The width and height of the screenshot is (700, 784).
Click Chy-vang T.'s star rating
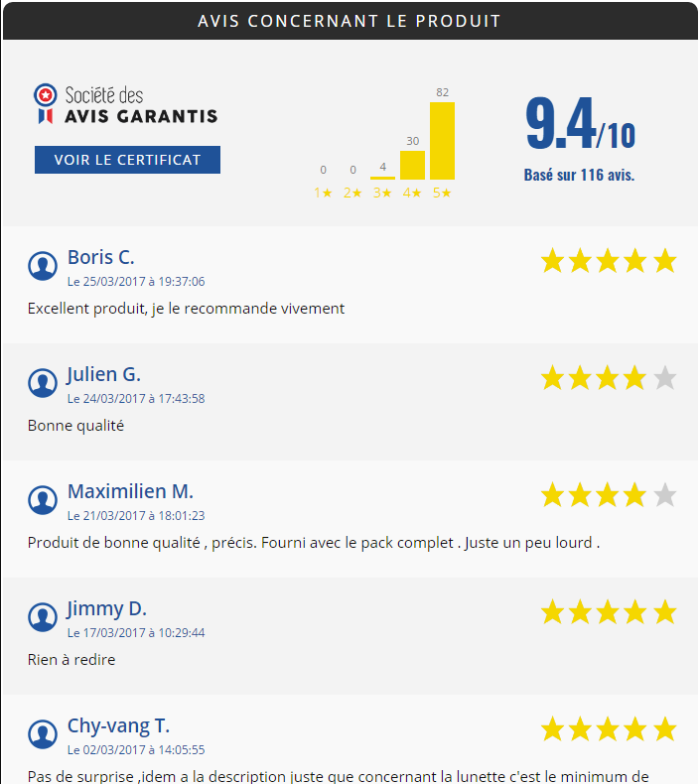pos(609,729)
